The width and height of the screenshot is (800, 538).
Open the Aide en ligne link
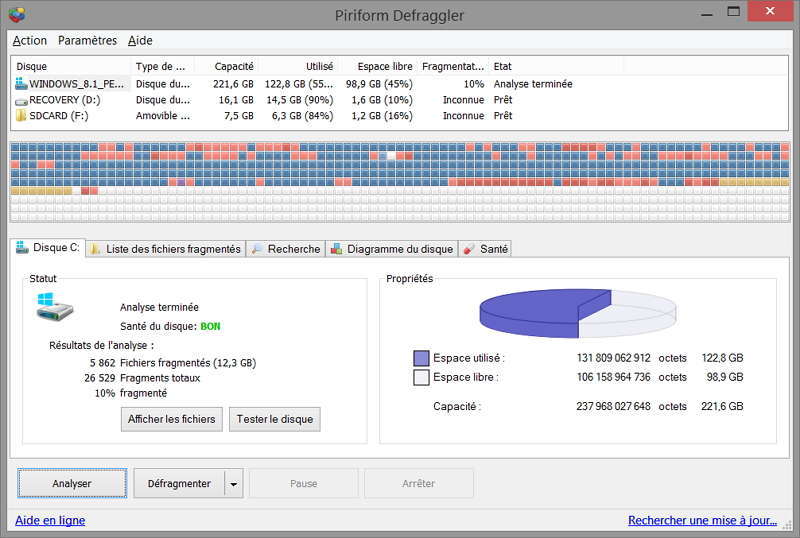click(x=50, y=520)
